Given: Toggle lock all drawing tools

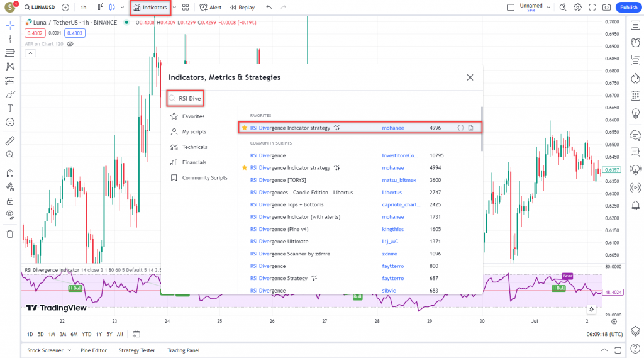Looking at the screenshot, I should [x=10, y=201].
